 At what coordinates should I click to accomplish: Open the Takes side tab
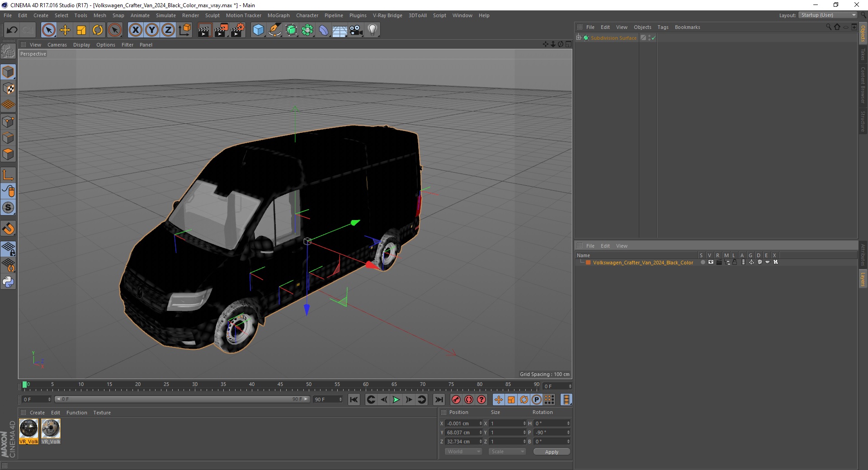[x=863, y=54]
